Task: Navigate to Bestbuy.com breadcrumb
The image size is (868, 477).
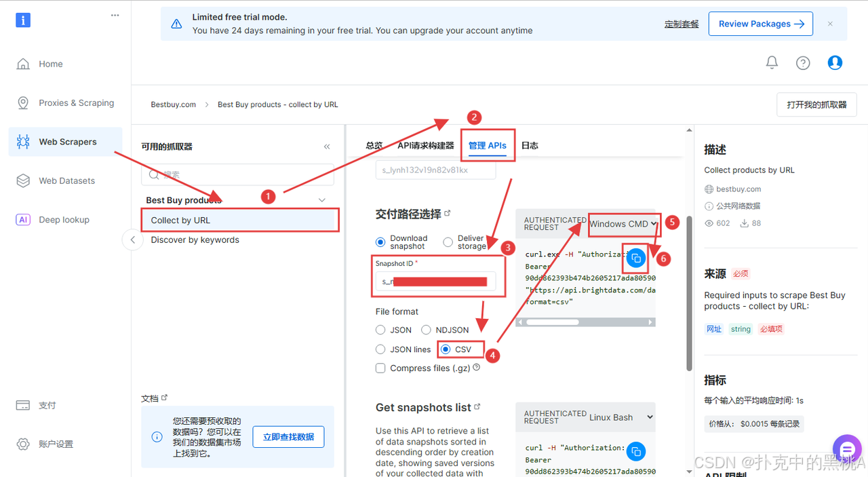Action: (x=173, y=104)
